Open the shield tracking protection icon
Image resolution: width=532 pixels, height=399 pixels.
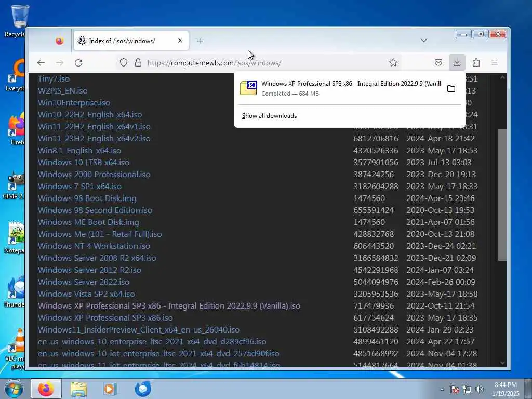click(x=124, y=62)
